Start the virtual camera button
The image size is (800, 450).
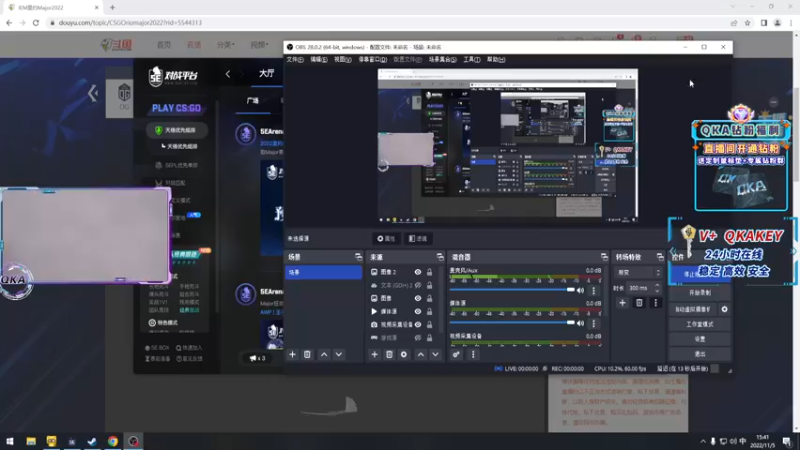pyautogui.click(x=694, y=309)
